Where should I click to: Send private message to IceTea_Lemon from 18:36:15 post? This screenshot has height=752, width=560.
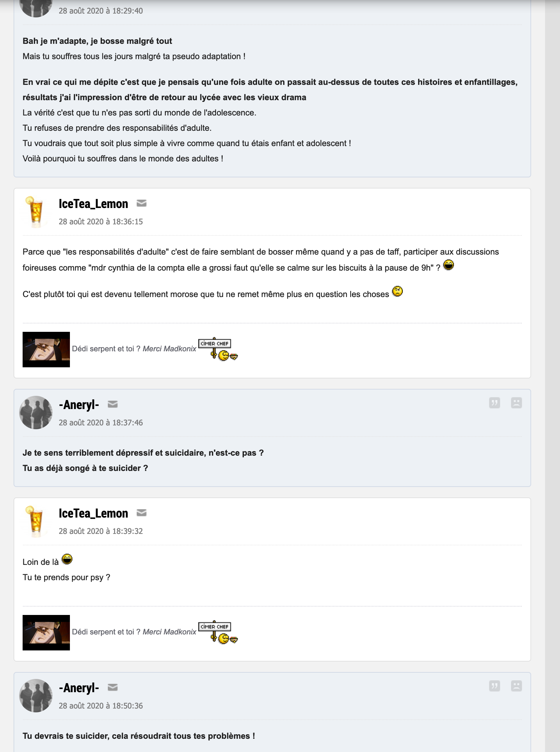coord(142,203)
